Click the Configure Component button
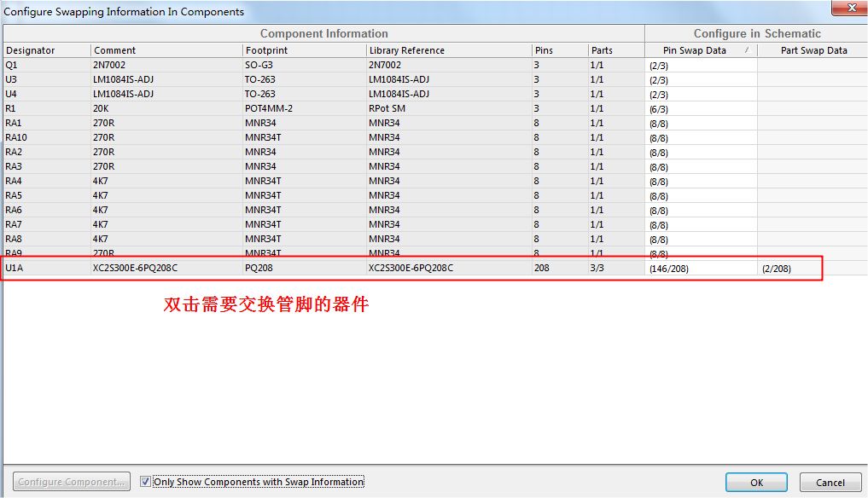The width and height of the screenshot is (868, 498). point(73,482)
